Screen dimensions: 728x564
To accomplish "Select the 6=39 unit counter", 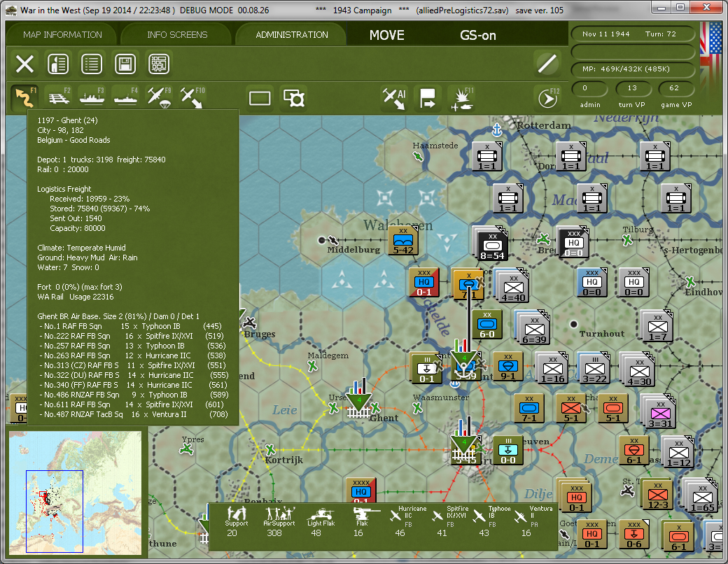I will coord(534,330).
